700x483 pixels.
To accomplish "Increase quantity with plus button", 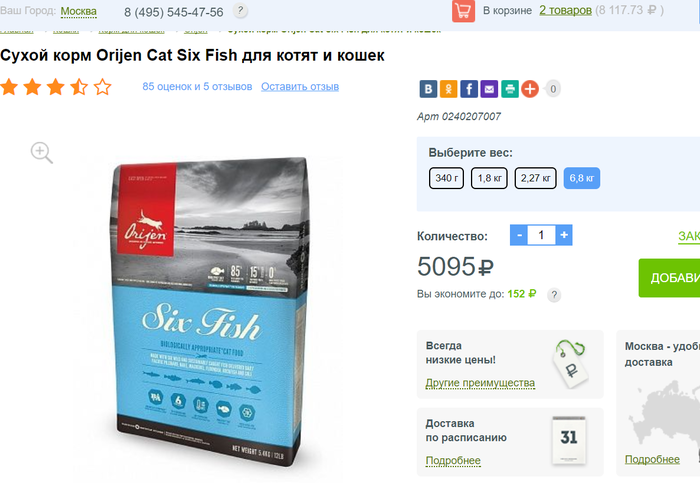I will [564, 235].
